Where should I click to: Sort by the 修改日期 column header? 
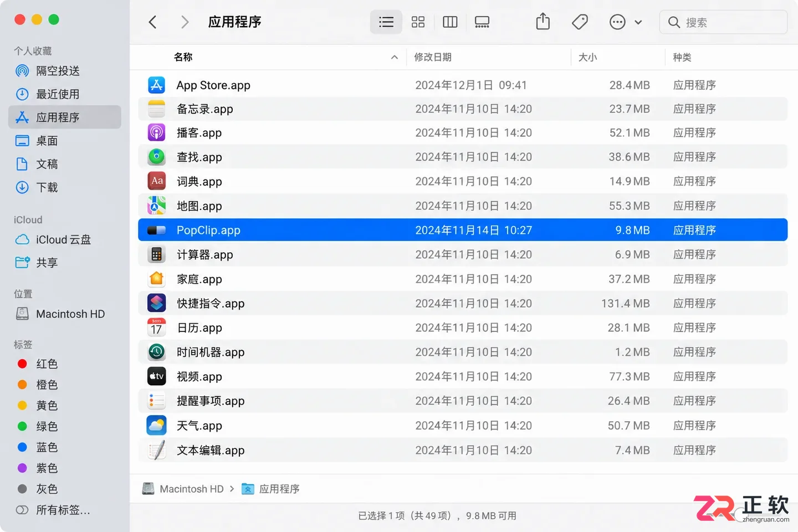pos(433,57)
